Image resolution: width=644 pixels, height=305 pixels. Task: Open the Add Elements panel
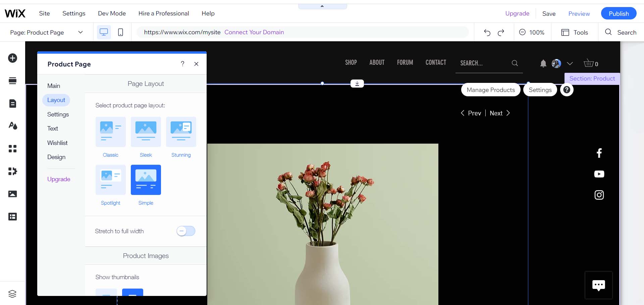pos(12,58)
